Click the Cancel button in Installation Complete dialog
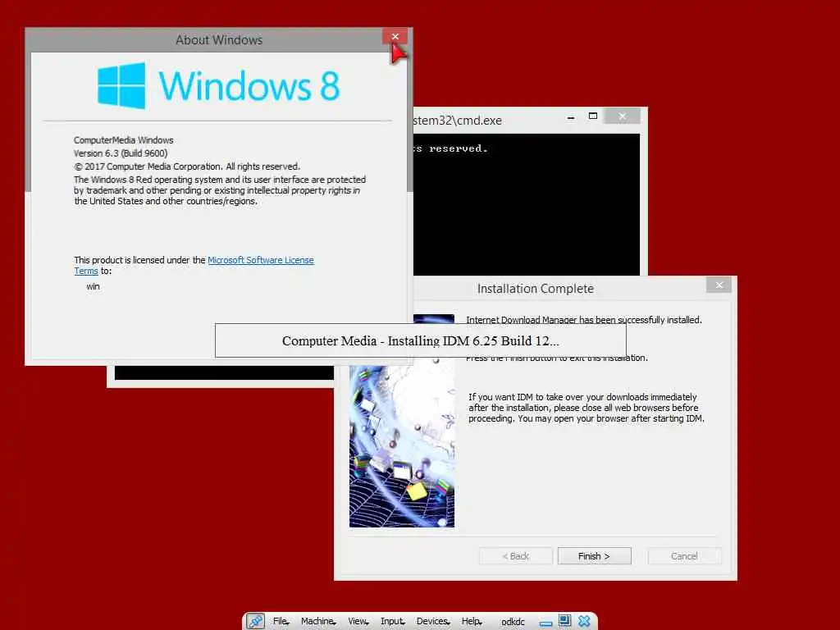 [x=684, y=556]
